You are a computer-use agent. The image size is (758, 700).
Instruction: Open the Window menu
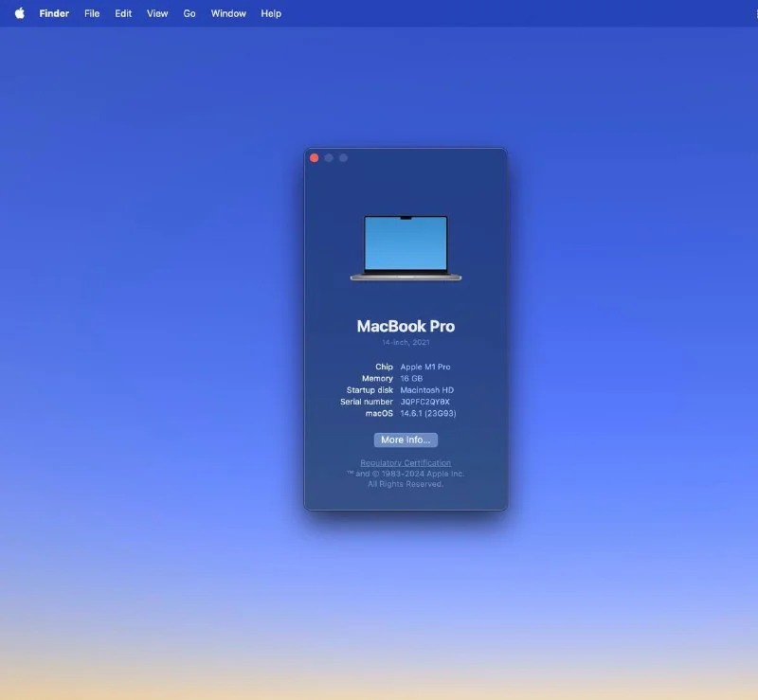click(x=228, y=13)
